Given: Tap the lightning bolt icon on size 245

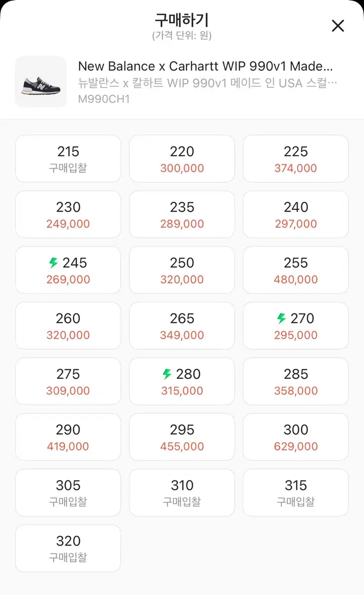Looking at the screenshot, I should pos(53,263).
